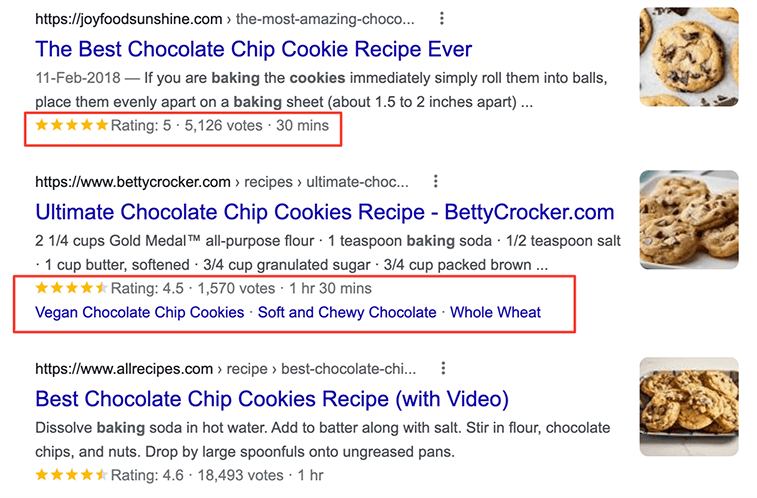Click the allrecipes cookie tray thumbnail
Viewport: 757px width, 498px height.
688,406
